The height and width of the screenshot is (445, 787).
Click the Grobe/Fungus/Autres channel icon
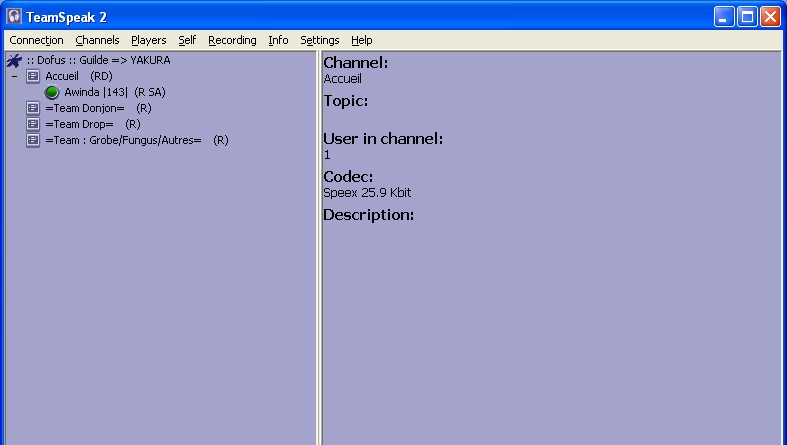[x=33, y=140]
